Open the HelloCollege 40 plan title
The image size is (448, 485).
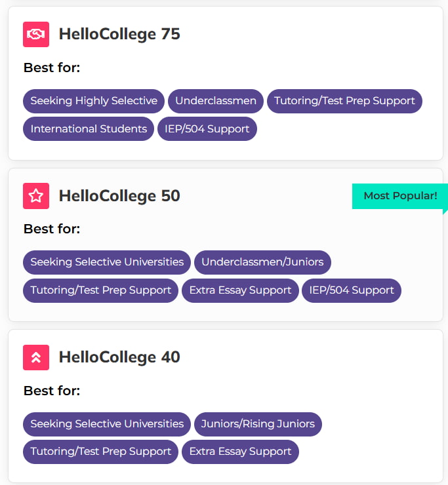[119, 357]
